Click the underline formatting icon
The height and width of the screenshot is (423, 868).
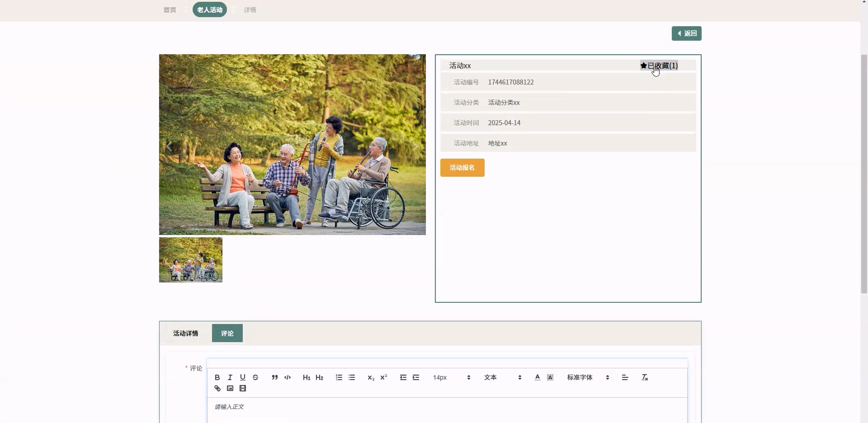pos(243,378)
